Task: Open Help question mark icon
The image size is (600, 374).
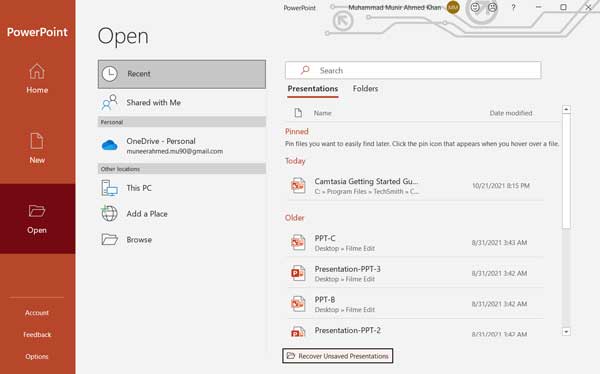Action: point(513,7)
